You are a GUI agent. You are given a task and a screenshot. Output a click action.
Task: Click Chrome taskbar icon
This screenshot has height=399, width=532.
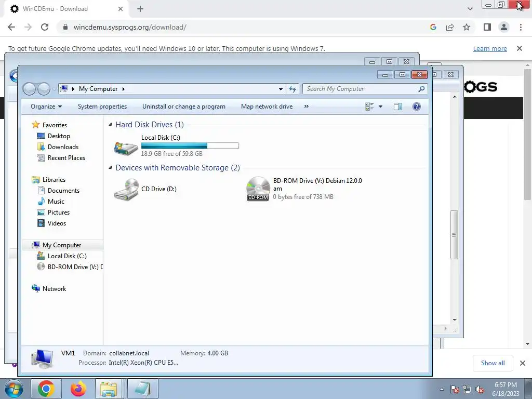pos(46,389)
